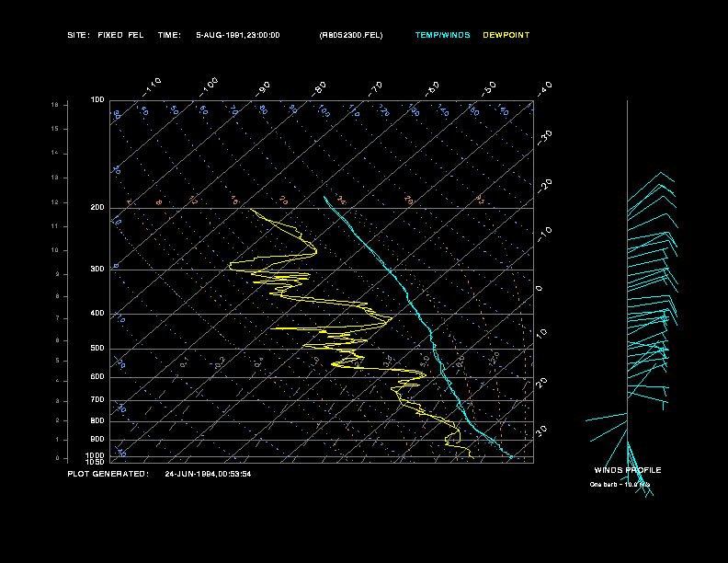This screenshot has width=728, height=563.
Task: Click the PLOT GENERATED label
Action: tap(108, 474)
